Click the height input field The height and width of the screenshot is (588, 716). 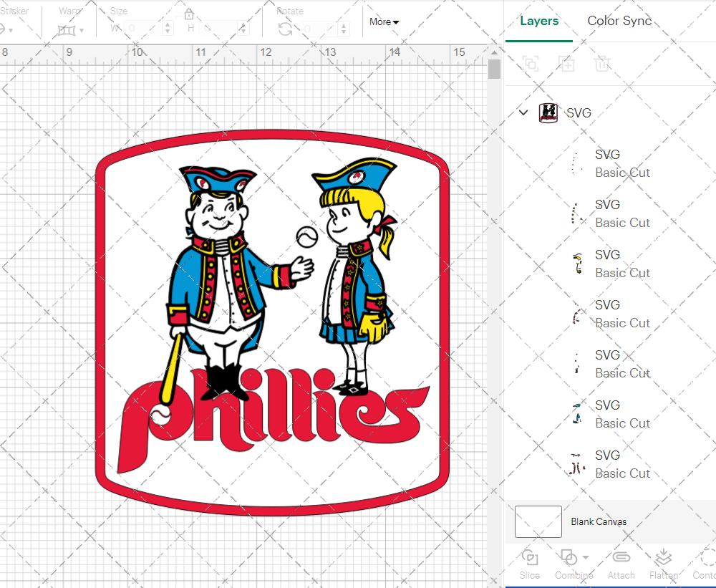pyautogui.click(x=218, y=29)
